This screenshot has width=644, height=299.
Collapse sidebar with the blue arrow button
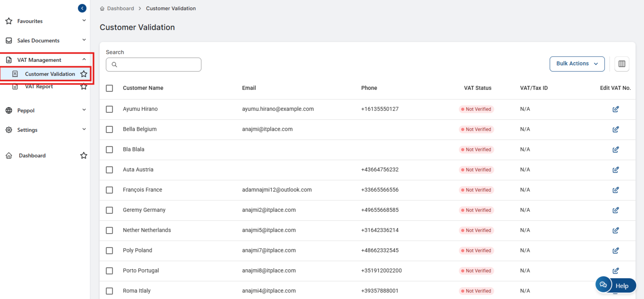[x=82, y=8]
